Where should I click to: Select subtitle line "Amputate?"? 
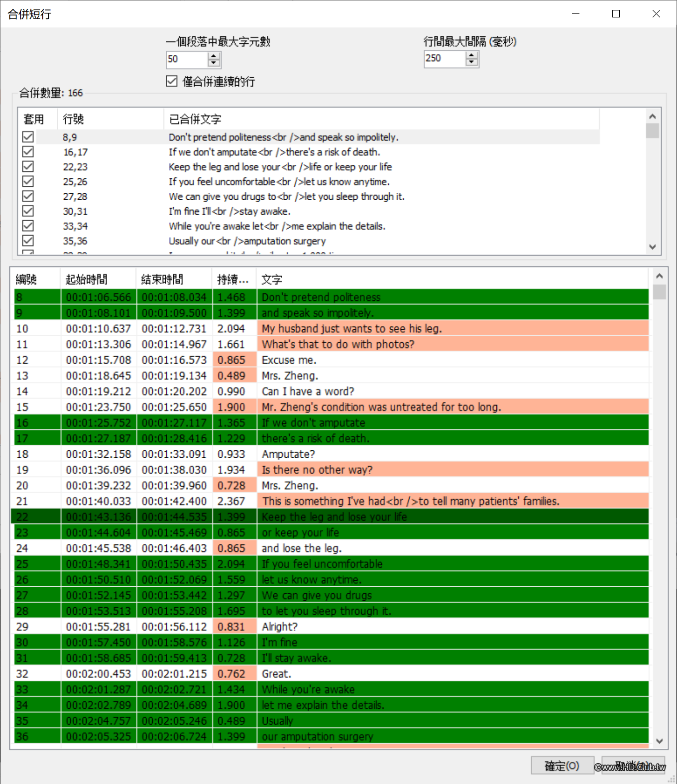330,454
